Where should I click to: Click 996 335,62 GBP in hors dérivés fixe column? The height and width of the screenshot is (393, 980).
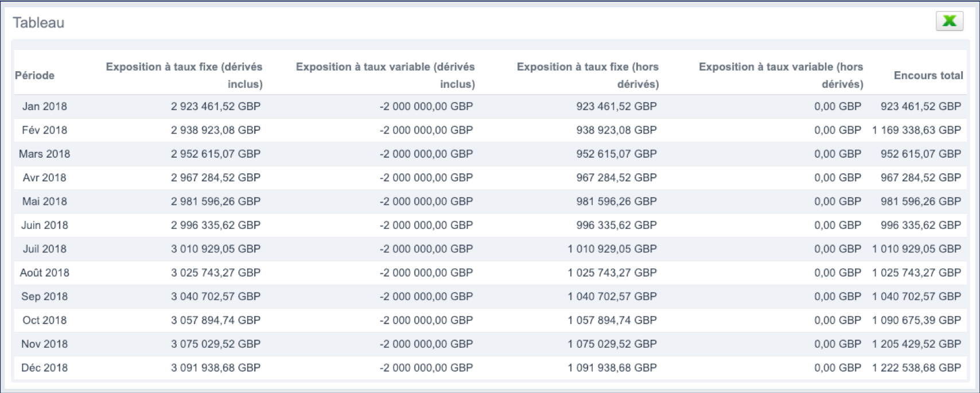pos(617,225)
